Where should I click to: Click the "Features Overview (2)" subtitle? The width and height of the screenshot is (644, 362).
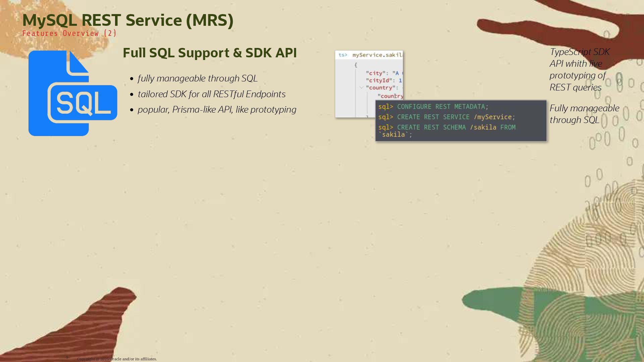tap(69, 34)
